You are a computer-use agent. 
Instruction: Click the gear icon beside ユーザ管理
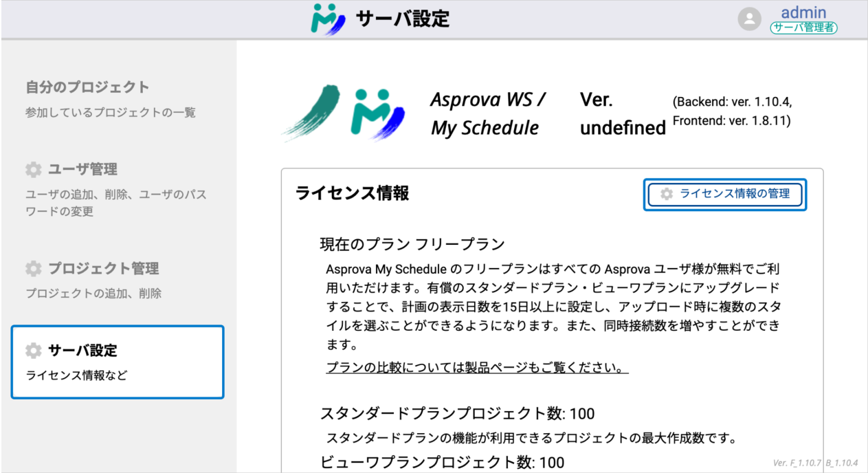click(33, 169)
